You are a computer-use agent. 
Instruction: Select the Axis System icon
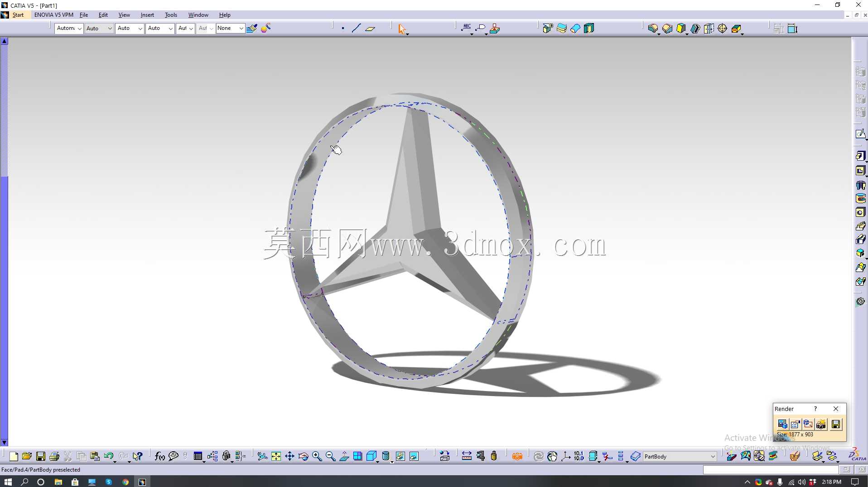tap(566, 456)
